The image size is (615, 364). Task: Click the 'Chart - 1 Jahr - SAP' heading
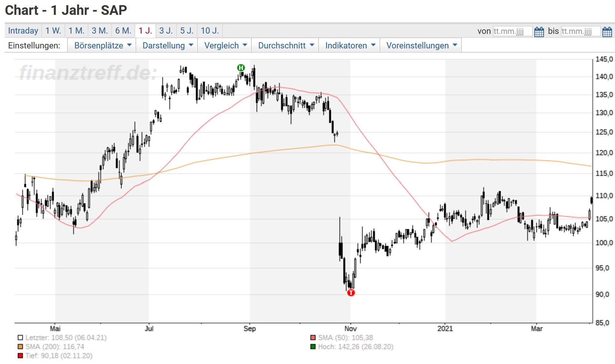[x=66, y=10]
